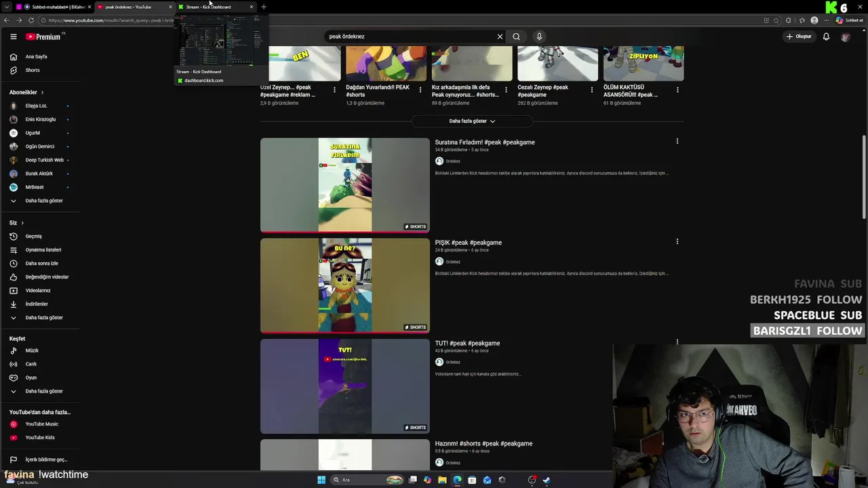The height and width of the screenshot is (488, 868).
Task: Open YouTube Kids link in sidebar
Action: coord(41,438)
